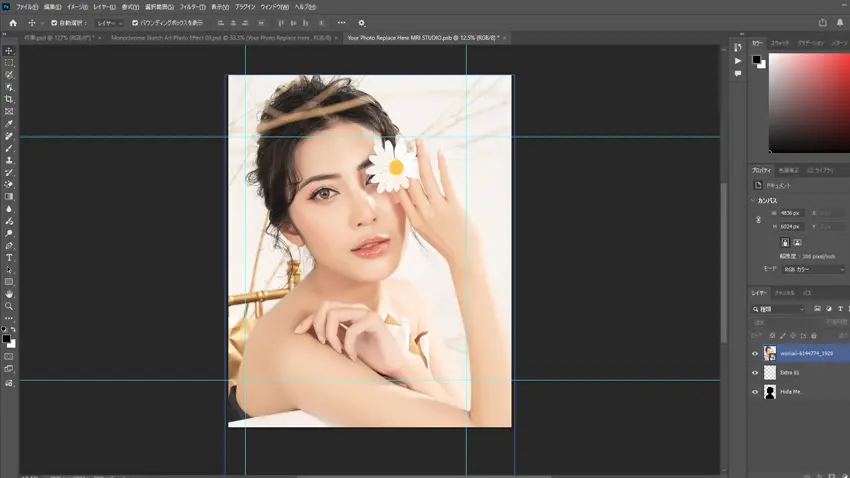Click the canvas width input field

point(791,213)
